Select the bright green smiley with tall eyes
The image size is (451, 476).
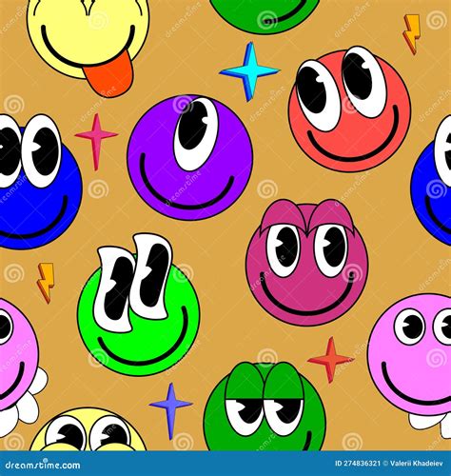tap(139, 305)
